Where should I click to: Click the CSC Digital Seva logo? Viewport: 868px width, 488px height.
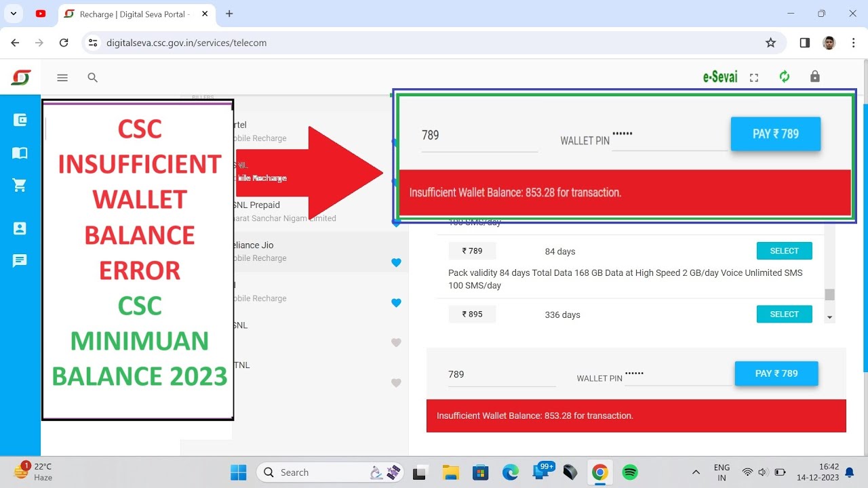(20, 77)
